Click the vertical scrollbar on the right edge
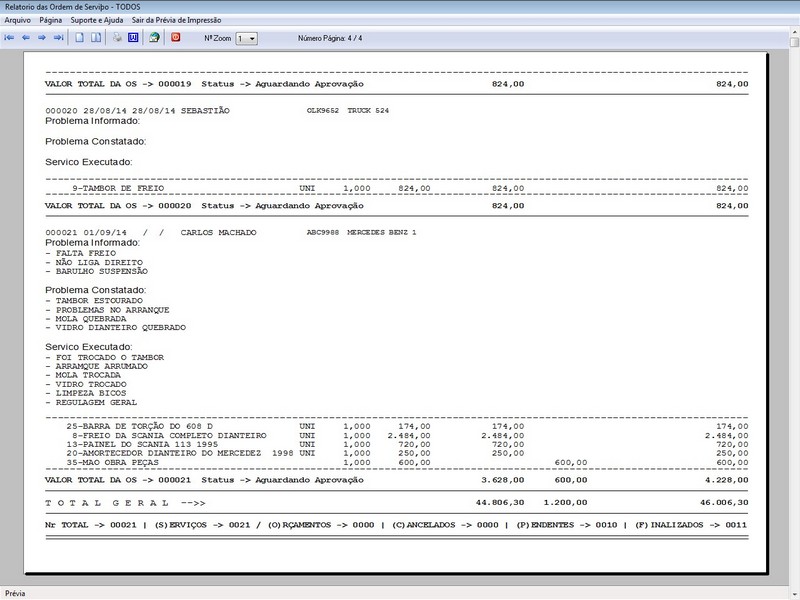The image size is (800, 600). pos(794,300)
